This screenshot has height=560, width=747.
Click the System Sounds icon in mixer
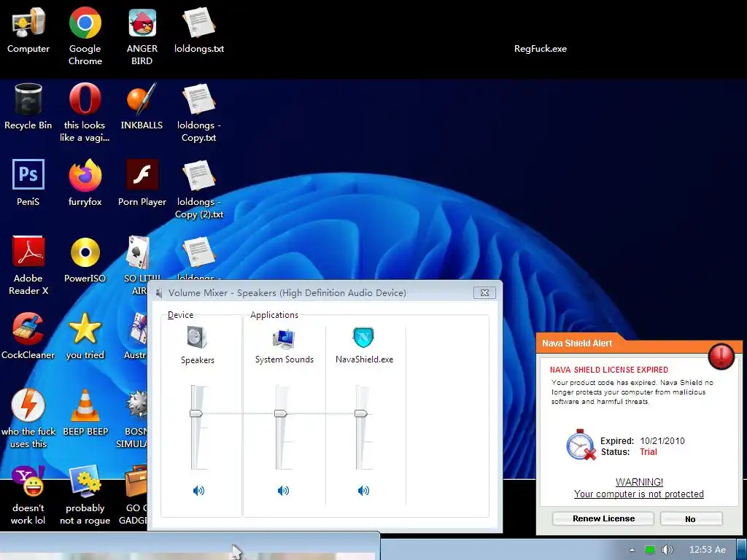point(284,338)
